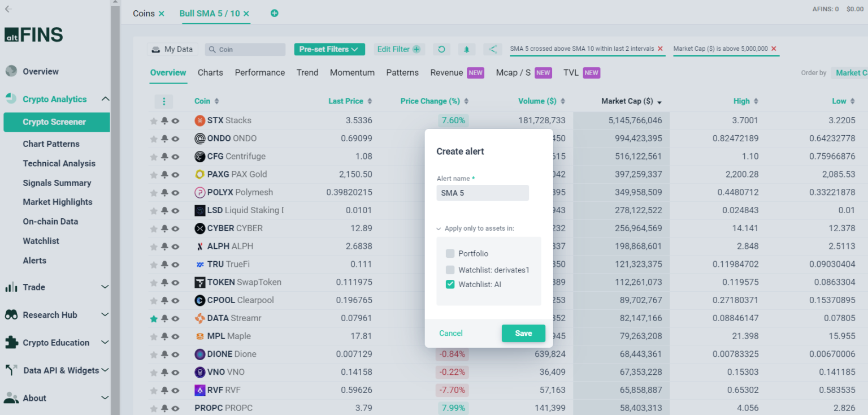Click the altFINS logo
868x415 pixels.
tap(35, 34)
